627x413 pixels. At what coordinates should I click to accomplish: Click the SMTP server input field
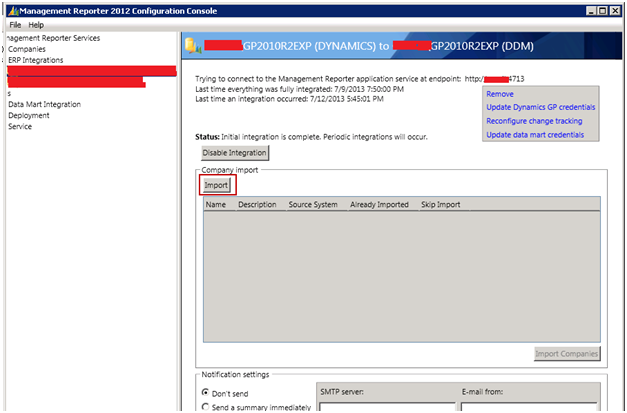coord(387,407)
